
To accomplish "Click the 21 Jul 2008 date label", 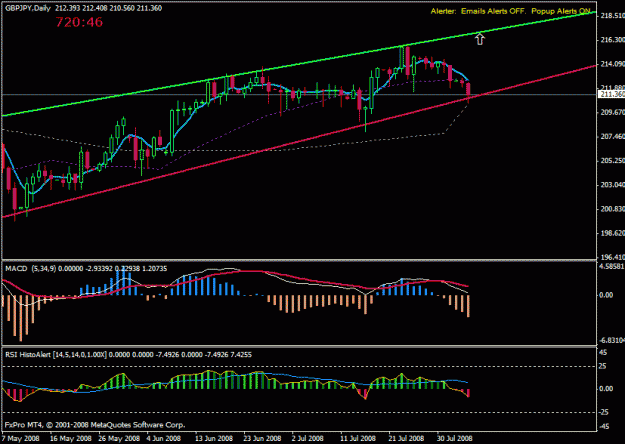I will pyautogui.click(x=406, y=438).
